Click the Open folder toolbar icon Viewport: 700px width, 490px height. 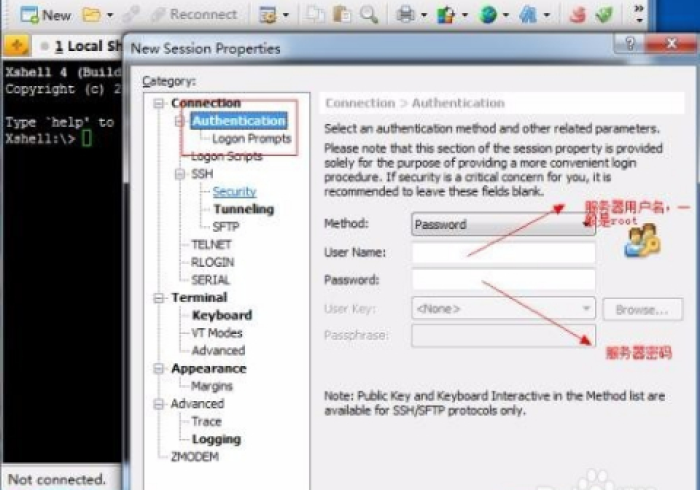91,15
